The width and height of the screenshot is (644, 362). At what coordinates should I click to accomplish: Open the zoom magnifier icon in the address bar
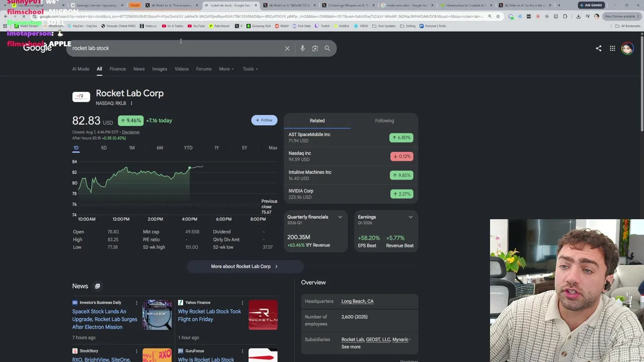point(490,16)
